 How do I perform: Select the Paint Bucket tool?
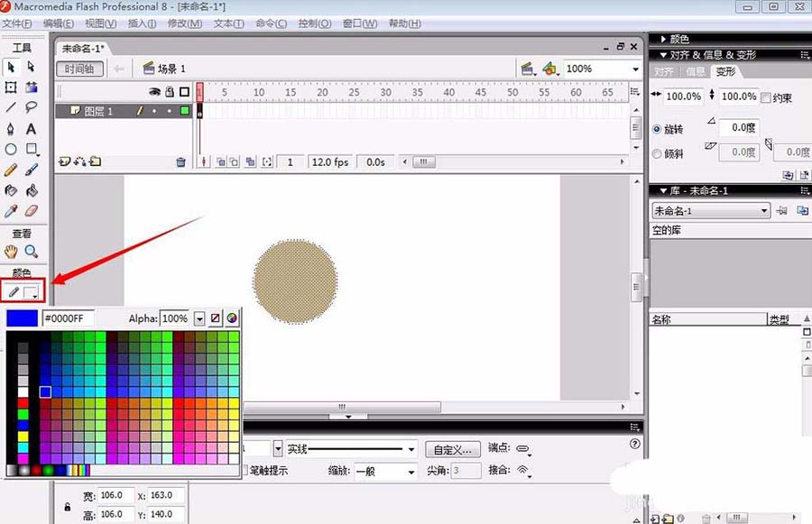pyautogui.click(x=32, y=190)
